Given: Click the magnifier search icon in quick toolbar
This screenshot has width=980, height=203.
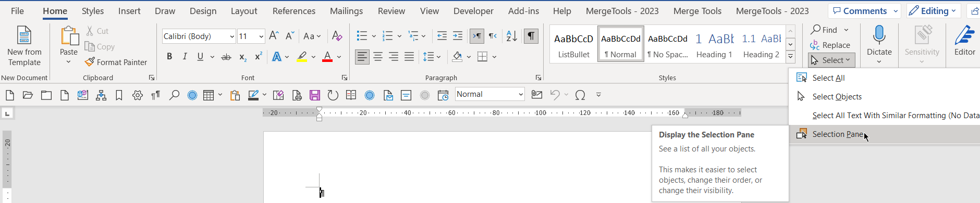Looking at the screenshot, I should point(174,95).
